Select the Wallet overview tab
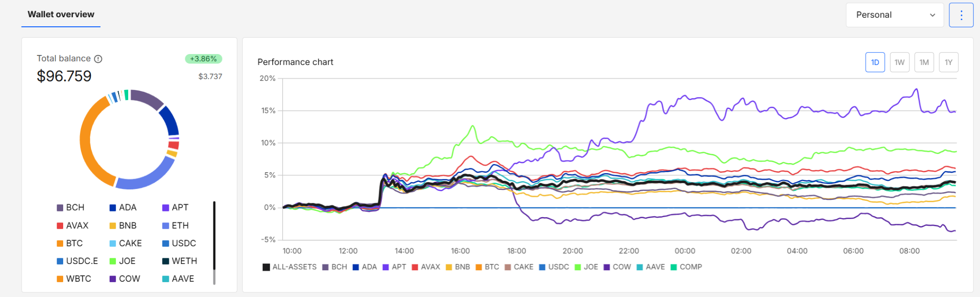The width and height of the screenshot is (980, 297). coord(61,14)
